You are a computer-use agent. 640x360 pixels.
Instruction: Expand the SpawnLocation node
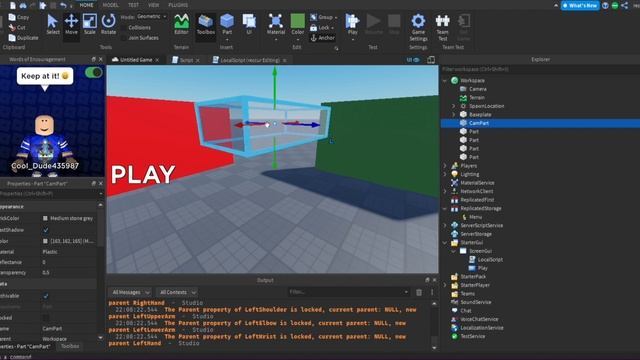click(453, 106)
